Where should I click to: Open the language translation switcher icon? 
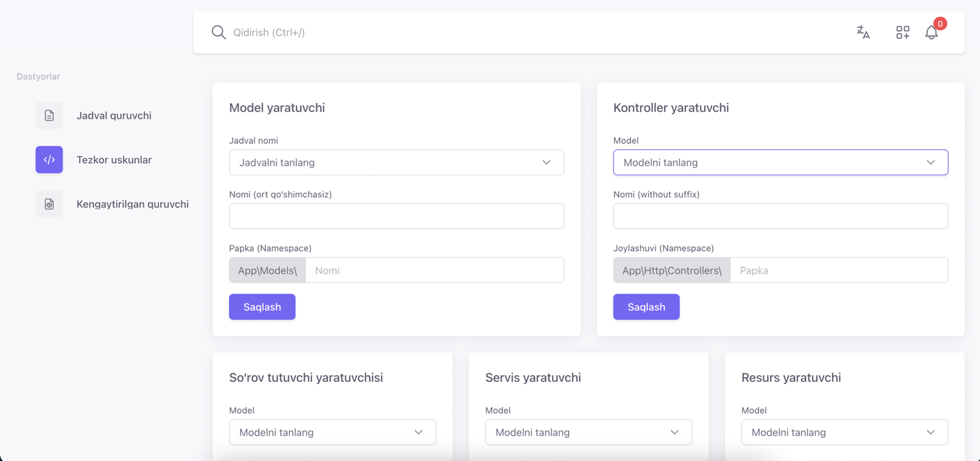click(x=863, y=32)
